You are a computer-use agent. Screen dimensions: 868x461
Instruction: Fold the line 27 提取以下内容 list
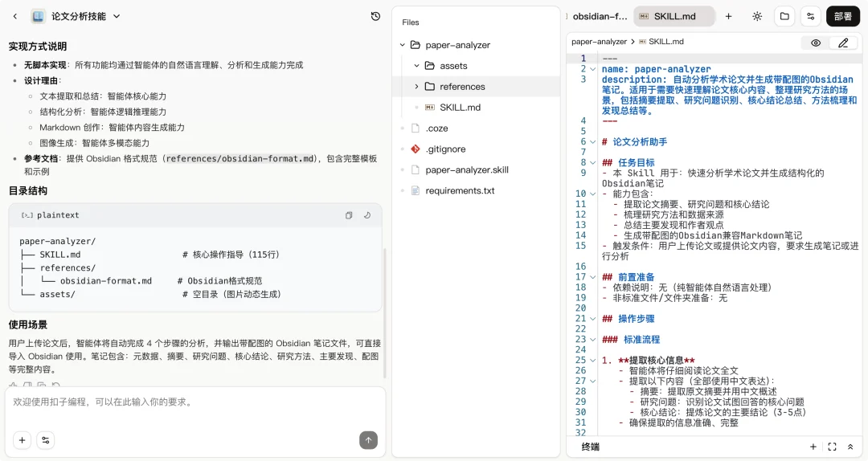(x=593, y=381)
